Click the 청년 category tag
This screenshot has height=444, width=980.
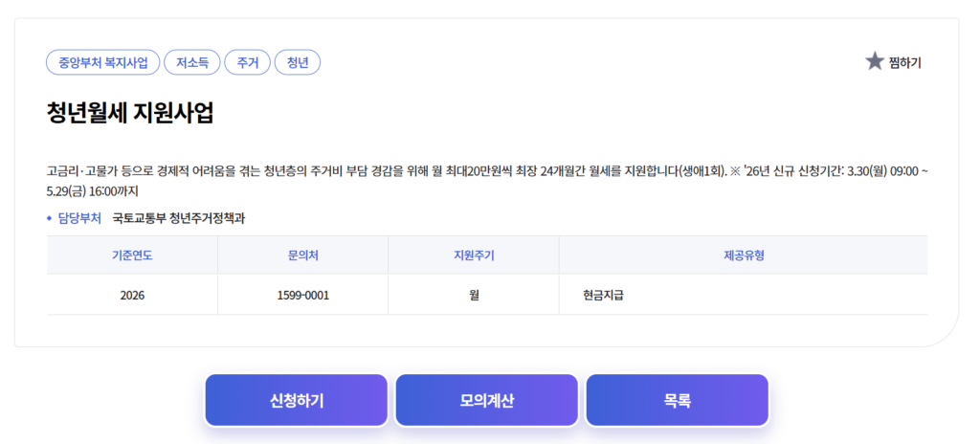point(298,63)
